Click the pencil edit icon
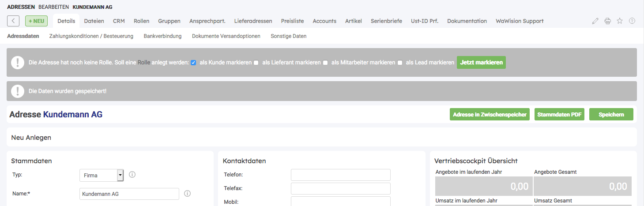 pos(595,21)
